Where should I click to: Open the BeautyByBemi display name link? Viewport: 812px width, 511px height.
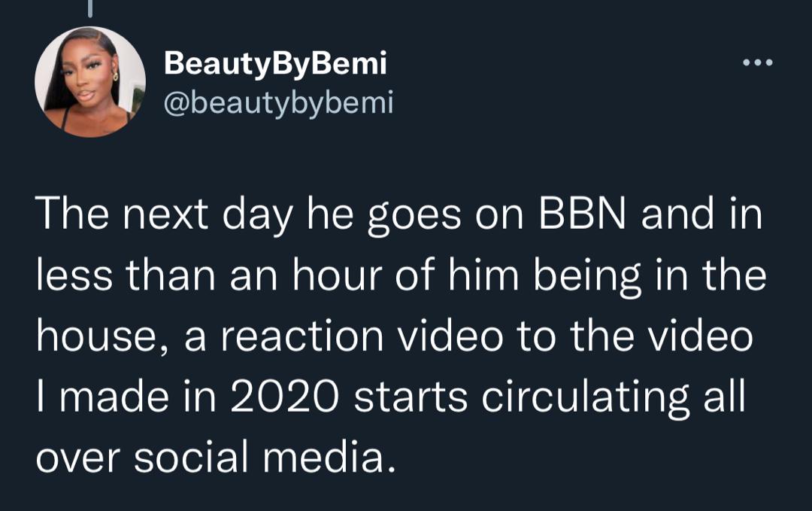point(275,65)
